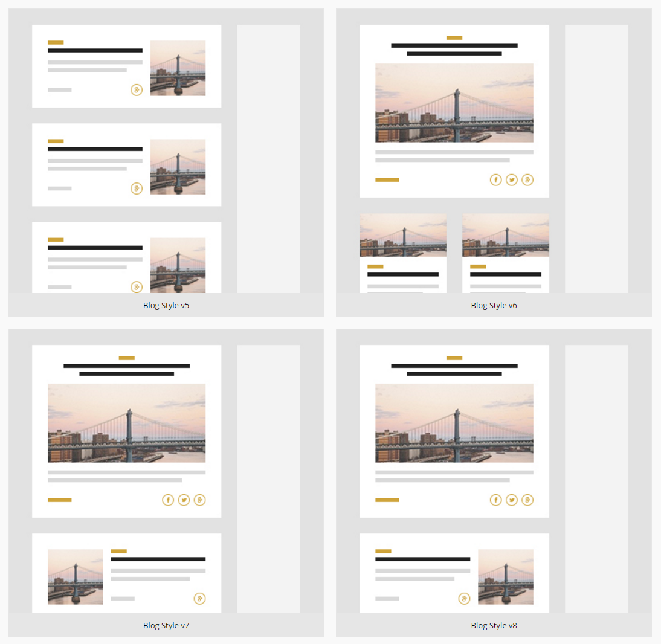Select the Blog Style v5 label

[166, 306]
